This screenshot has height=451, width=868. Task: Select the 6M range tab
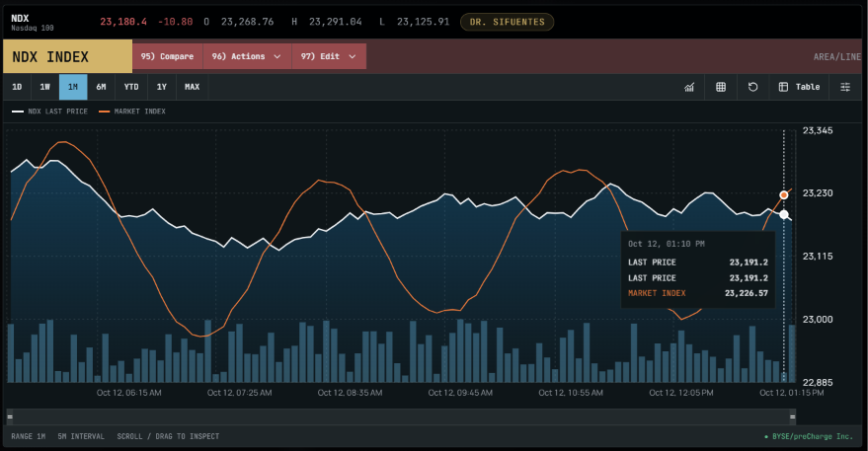pyautogui.click(x=102, y=87)
